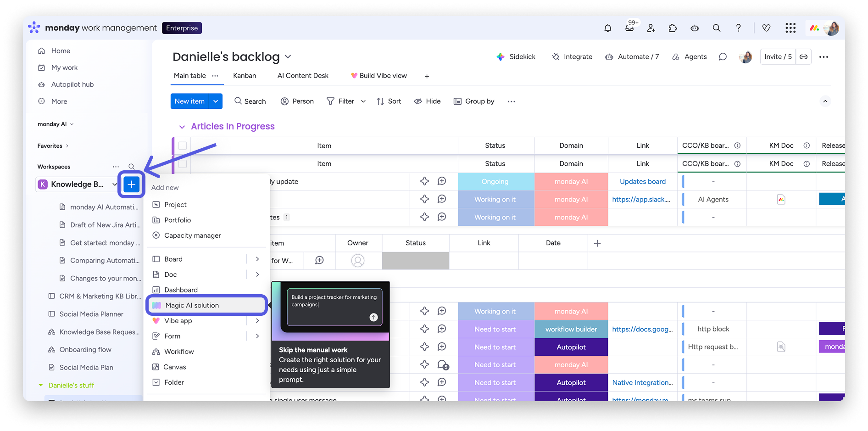
Task: Click the workflow builder domain cell
Action: click(x=571, y=329)
